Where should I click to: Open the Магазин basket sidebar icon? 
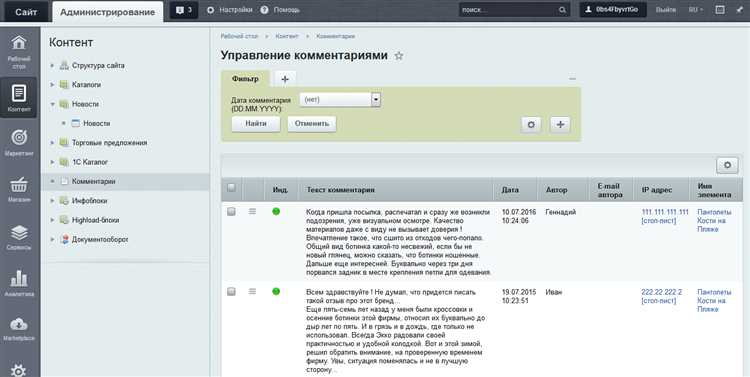click(x=19, y=189)
